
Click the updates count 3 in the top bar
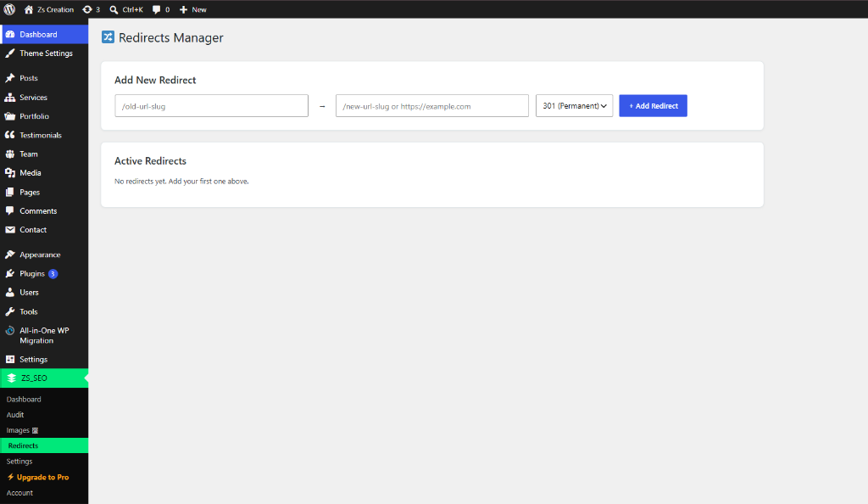[x=98, y=9]
